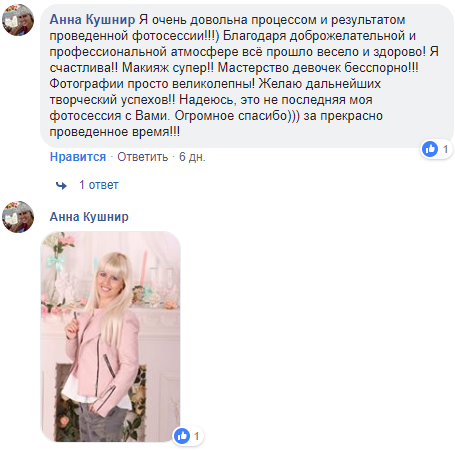The height and width of the screenshot is (451, 455).
Task: Toggle Нравится on the review comment
Action: 78,157
